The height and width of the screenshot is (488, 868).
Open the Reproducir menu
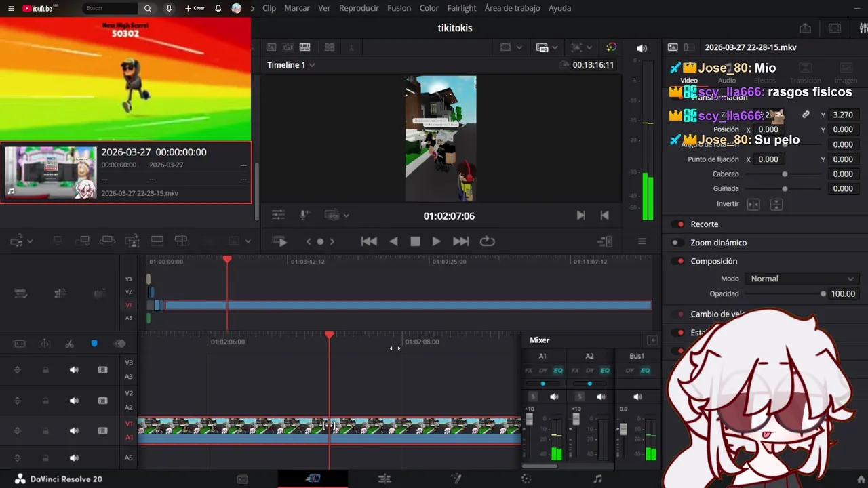pos(359,8)
